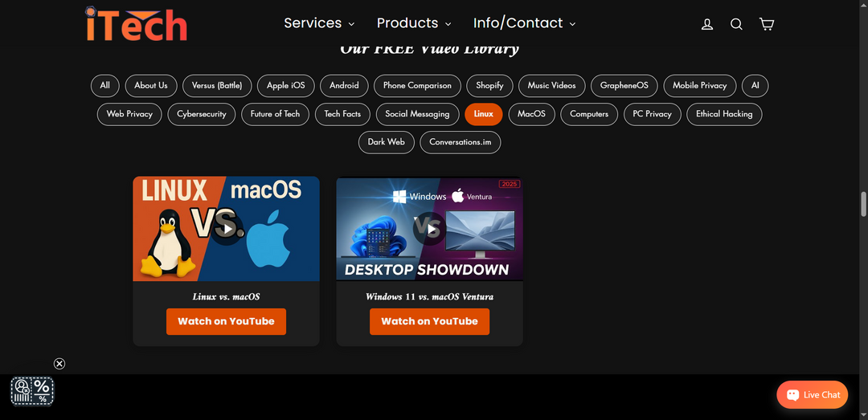Click the "Linux vs. macOS" title text
Image resolution: width=868 pixels, height=420 pixels.
click(x=226, y=296)
